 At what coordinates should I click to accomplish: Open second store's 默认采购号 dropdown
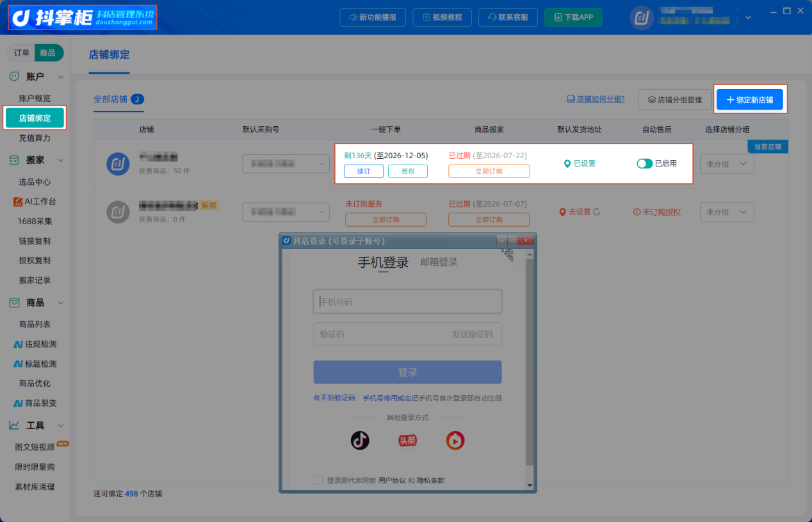286,212
